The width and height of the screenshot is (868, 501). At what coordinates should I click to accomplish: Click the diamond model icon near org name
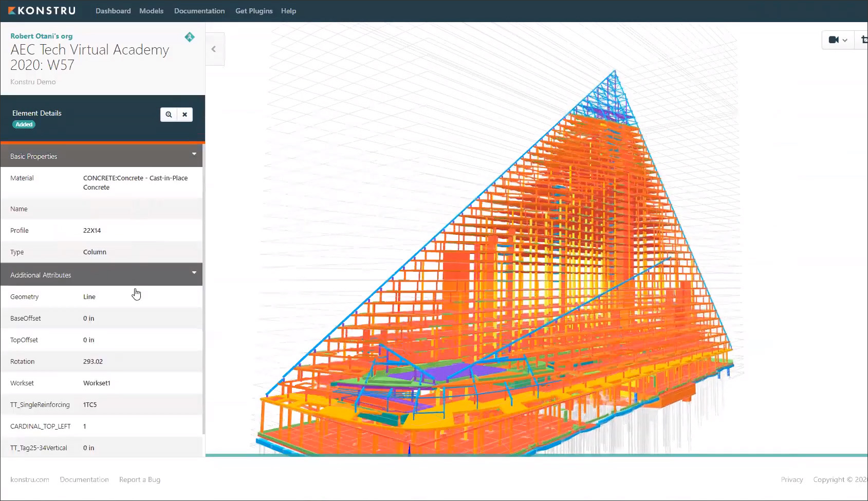pos(190,37)
